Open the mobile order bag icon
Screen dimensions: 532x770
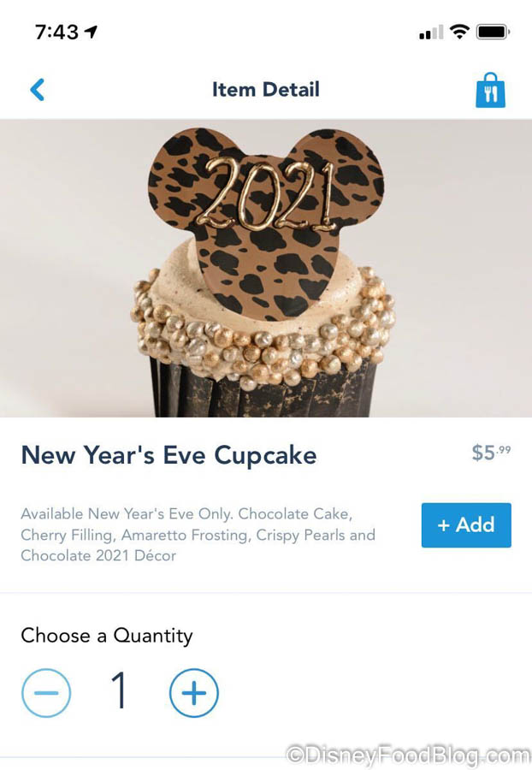(490, 91)
